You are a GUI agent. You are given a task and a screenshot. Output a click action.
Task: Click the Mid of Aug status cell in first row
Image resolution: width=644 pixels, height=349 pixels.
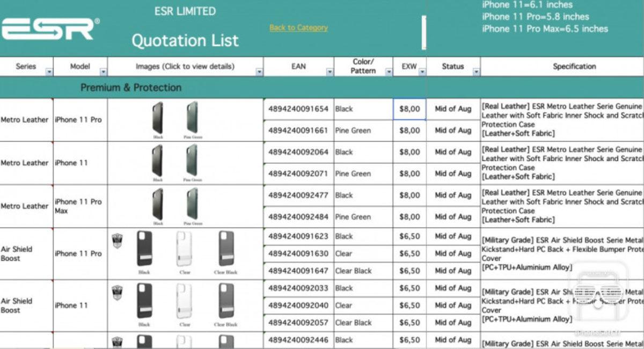click(x=452, y=108)
